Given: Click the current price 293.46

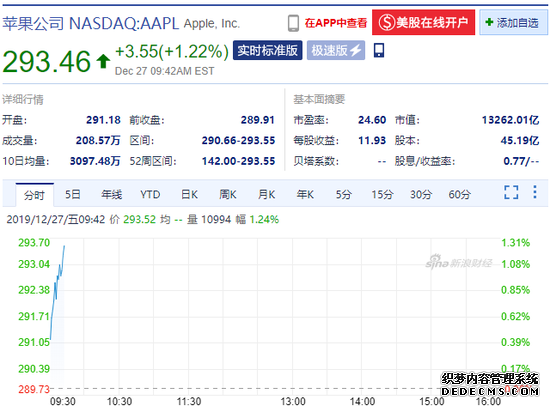Looking at the screenshot, I should 47,62.
